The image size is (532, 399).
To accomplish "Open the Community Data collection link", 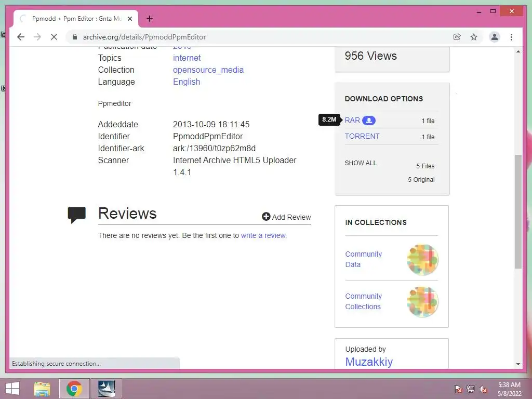I will point(363,259).
